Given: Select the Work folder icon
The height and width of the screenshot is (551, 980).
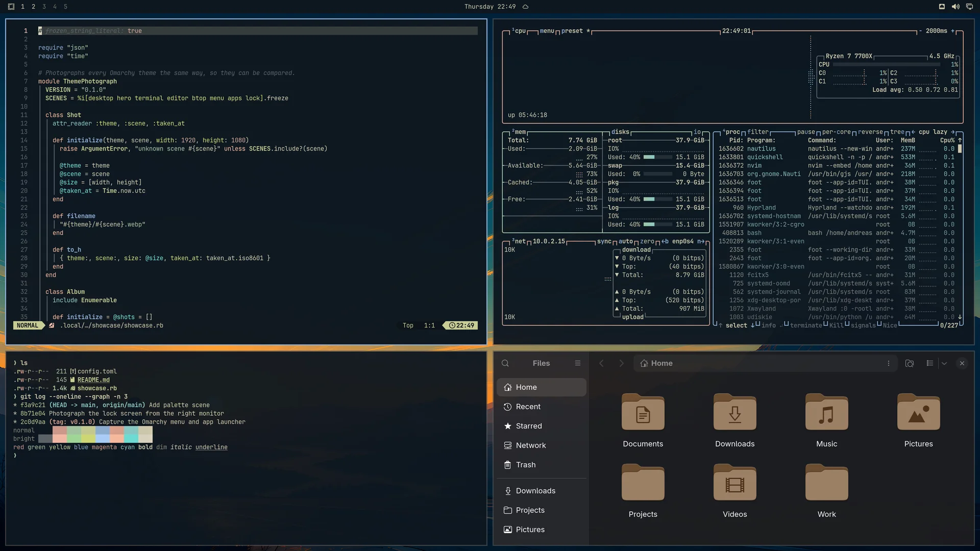Looking at the screenshot, I should click(827, 483).
